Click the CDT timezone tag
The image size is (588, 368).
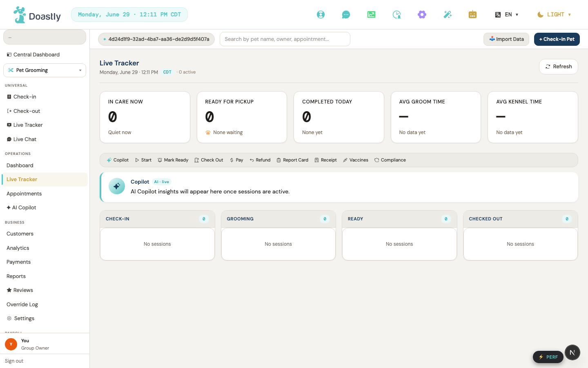(167, 72)
